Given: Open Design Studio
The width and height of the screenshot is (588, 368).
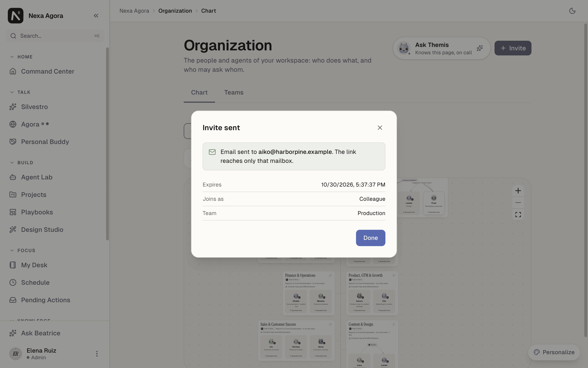Looking at the screenshot, I should click(x=55, y=230).
